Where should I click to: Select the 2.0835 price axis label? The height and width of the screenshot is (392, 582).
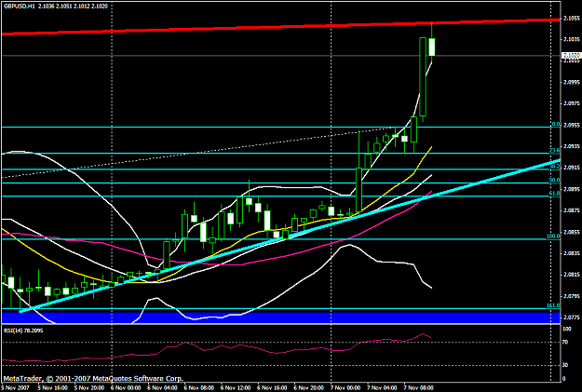coord(571,253)
